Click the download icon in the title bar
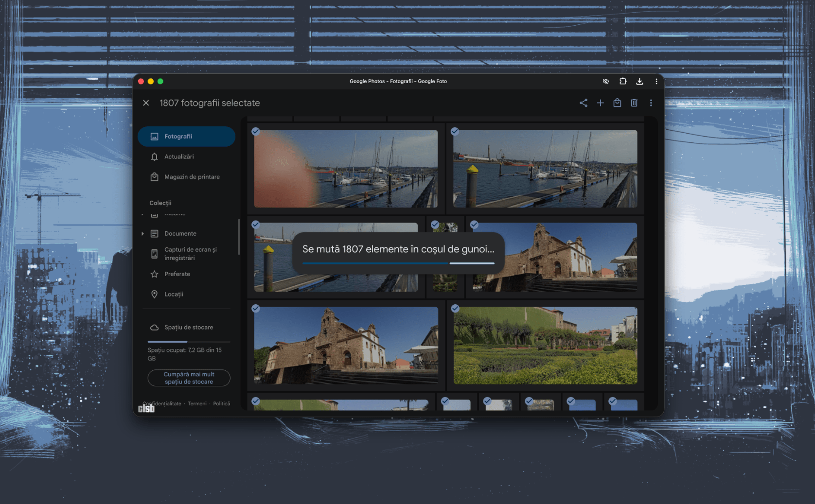The height and width of the screenshot is (504, 815). [x=639, y=82]
